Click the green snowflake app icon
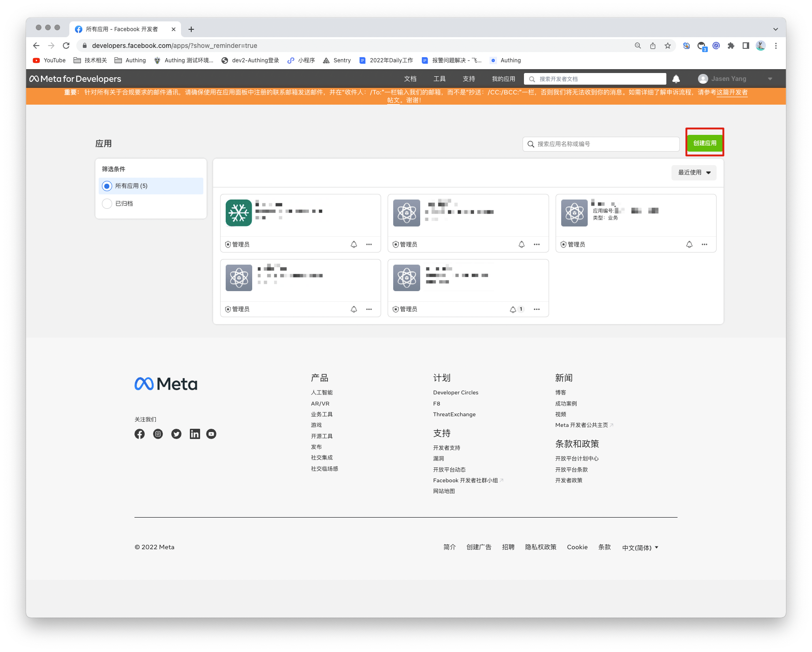 (x=239, y=213)
